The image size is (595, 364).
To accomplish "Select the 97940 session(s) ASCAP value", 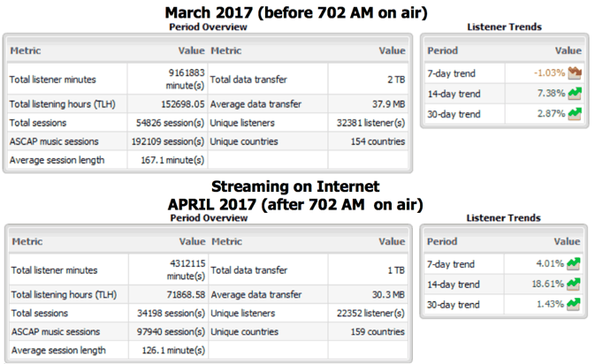I will (170, 331).
